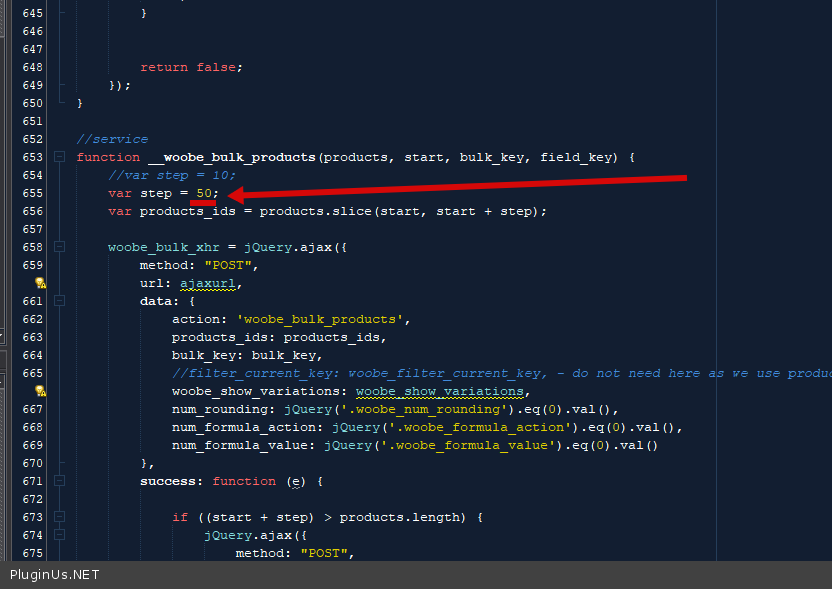Click the commented-out var step = 10 line
832x589 pixels.
tap(172, 175)
